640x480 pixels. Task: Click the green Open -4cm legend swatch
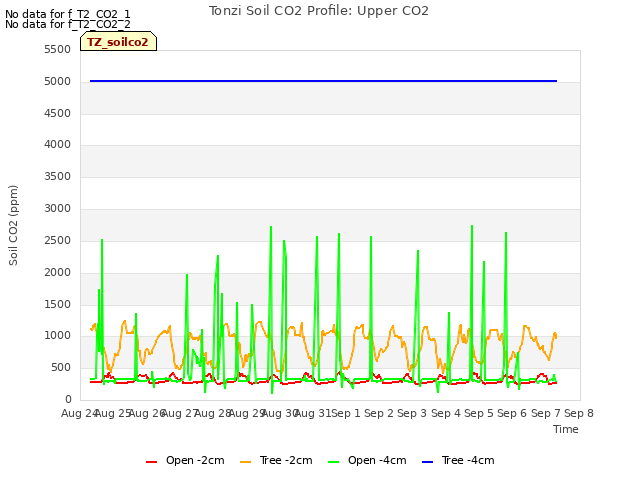(x=333, y=462)
